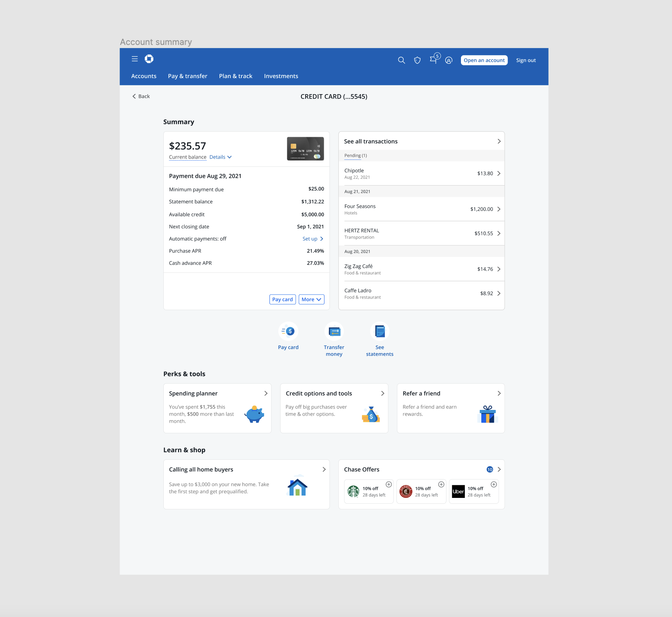Click the Transfer money link text
672x617 pixels.
[x=334, y=351]
